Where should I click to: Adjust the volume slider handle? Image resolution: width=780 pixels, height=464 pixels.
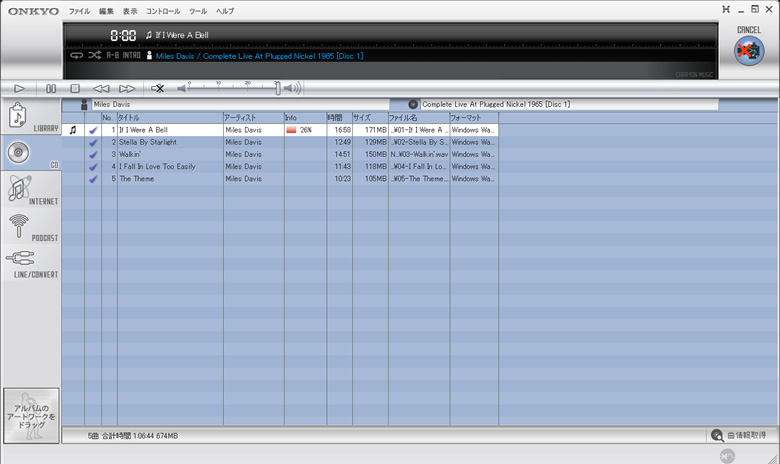click(x=278, y=89)
